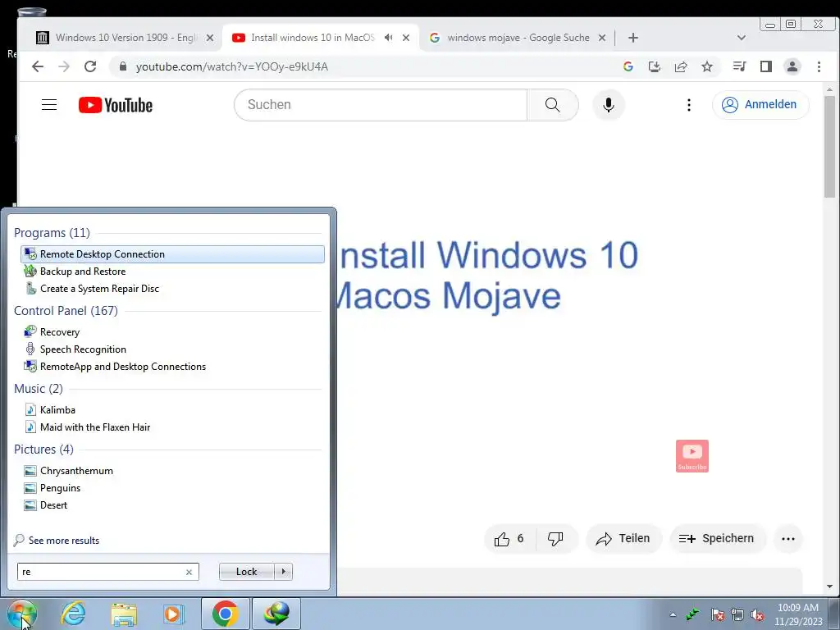Open Chrome profile avatar

coord(792,66)
